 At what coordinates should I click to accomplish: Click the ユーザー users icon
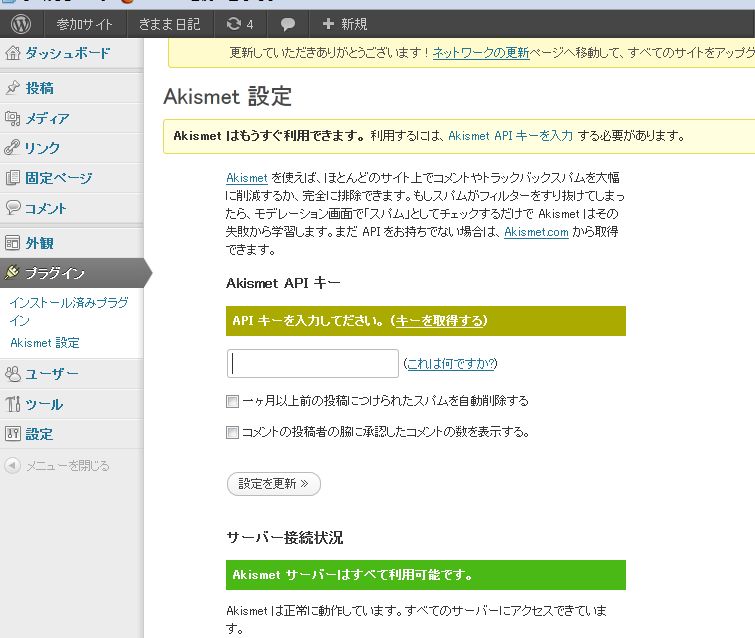pos(13,373)
